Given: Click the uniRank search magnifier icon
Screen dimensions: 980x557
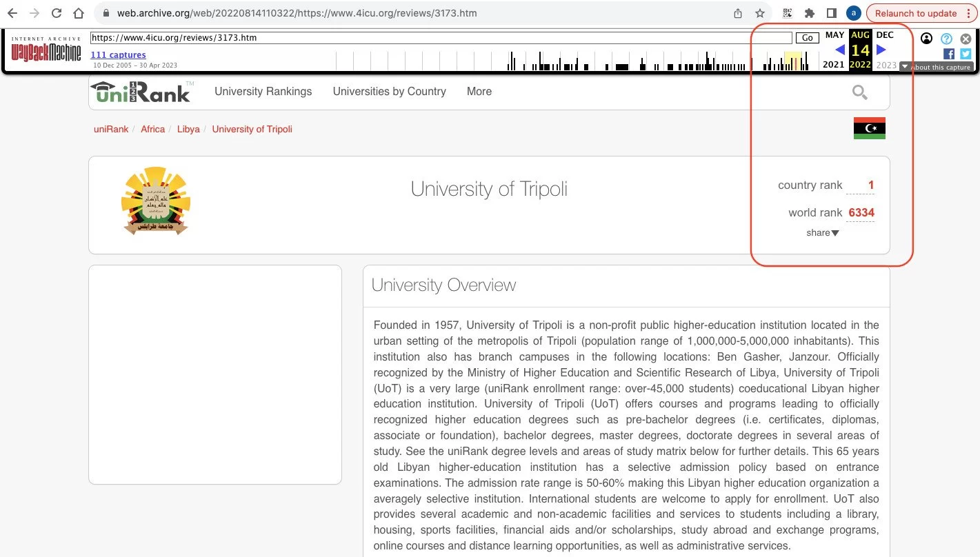Looking at the screenshot, I should point(859,92).
